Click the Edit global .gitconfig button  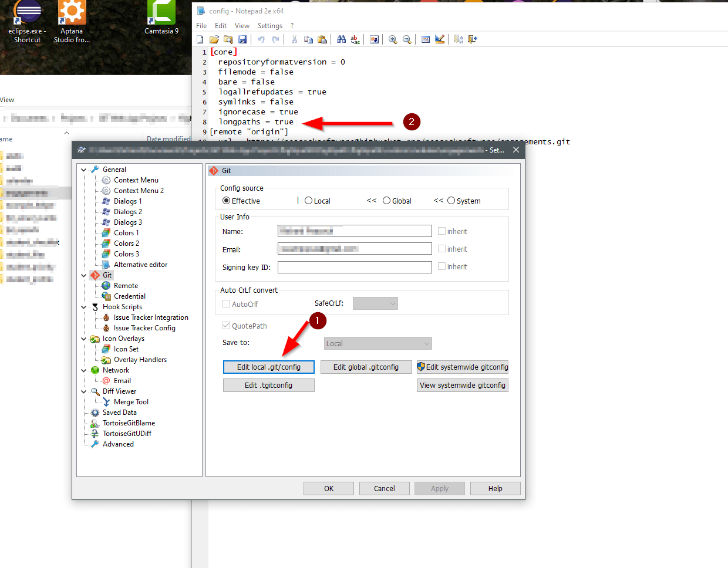coord(366,367)
